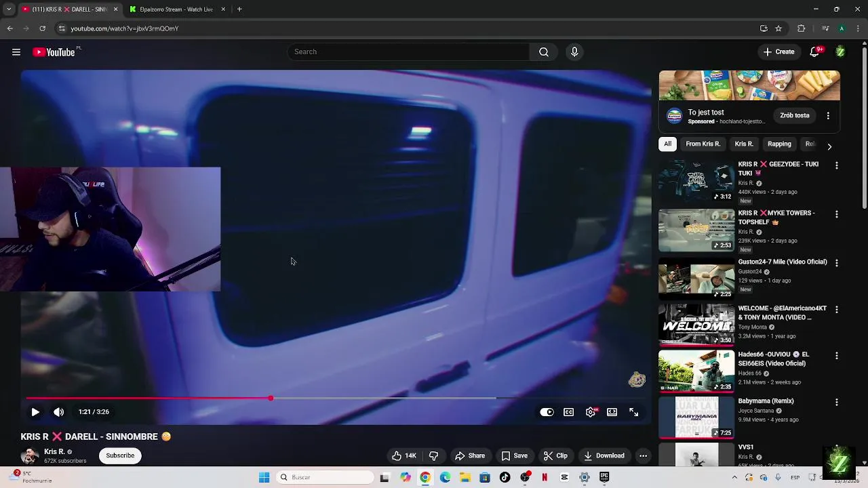This screenshot has height=488, width=868.
Task: Play the paused video
Action: [x=35, y=412]
